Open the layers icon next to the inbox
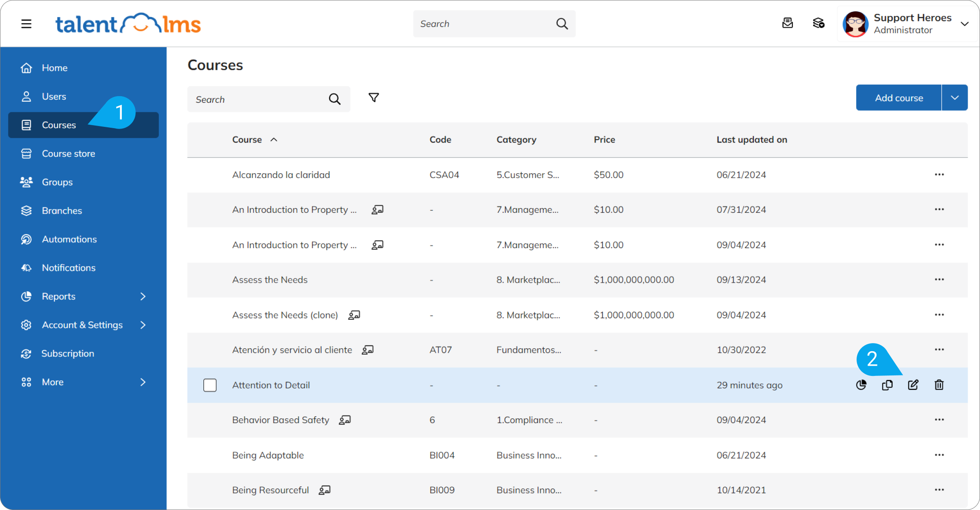 pos(818,23)
